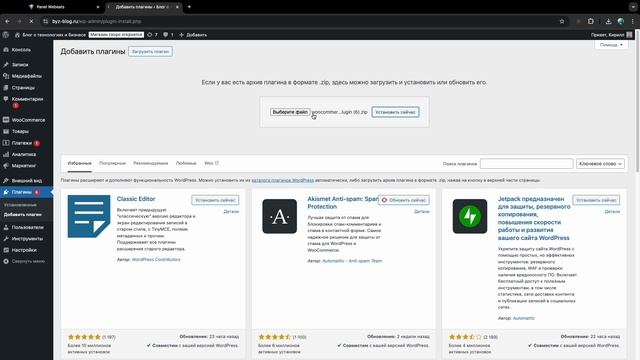Open the Woo tab

coord(211,163)
